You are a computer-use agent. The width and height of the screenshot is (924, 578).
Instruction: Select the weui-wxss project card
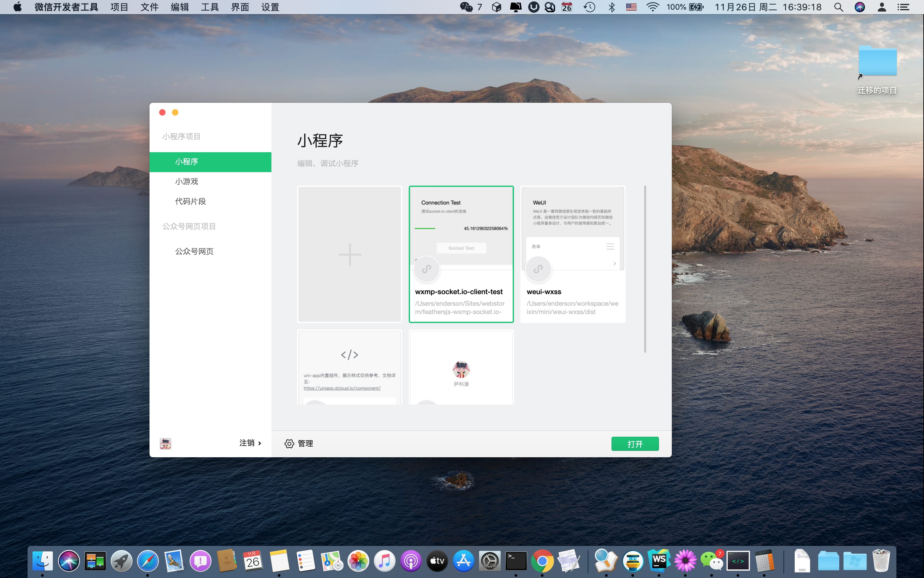(x=573, y=255)
